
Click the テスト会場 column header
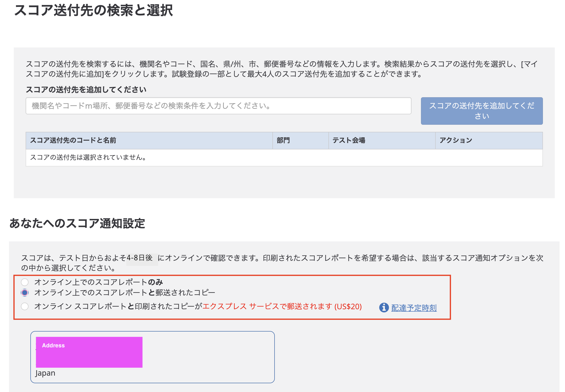382,140
